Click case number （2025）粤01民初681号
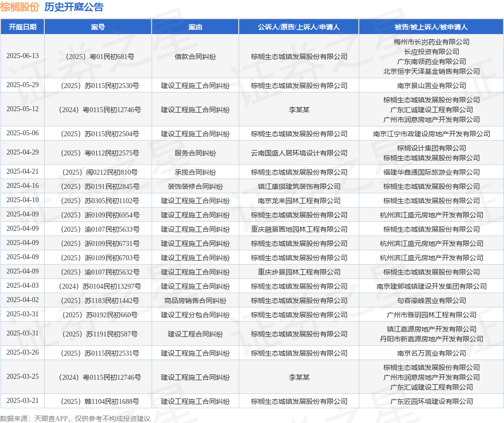Viewport: 504px width, 423px height. tap(98, 57)
